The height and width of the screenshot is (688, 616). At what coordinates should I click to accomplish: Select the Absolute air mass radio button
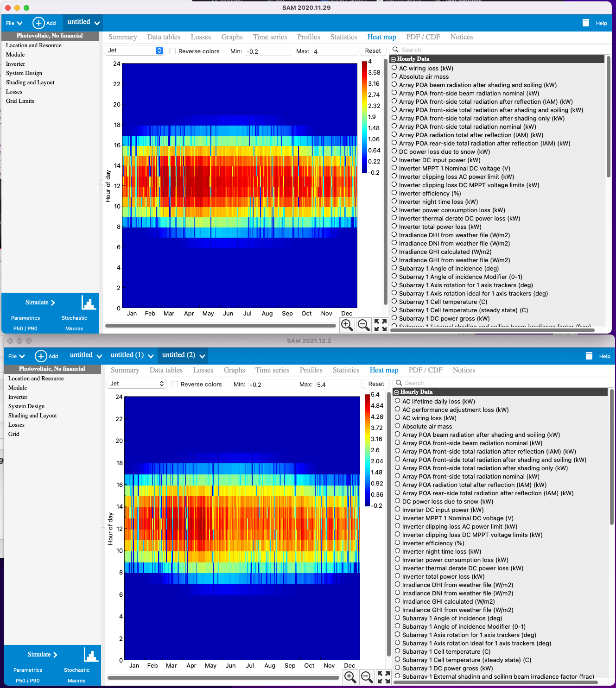pyautogui.click(x=394, y=76)
